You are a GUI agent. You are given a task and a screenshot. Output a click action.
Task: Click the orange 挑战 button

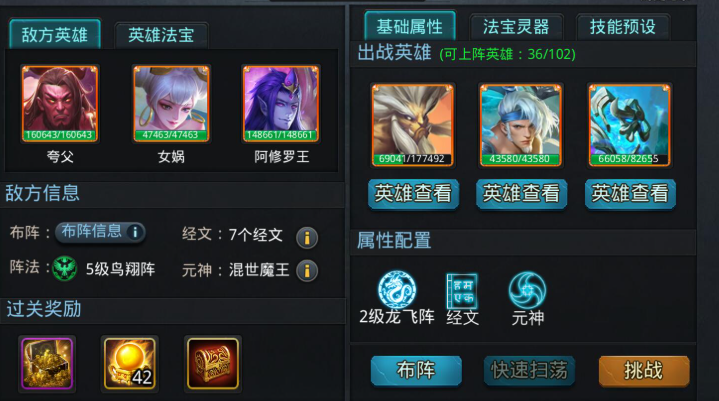[644, 371]
